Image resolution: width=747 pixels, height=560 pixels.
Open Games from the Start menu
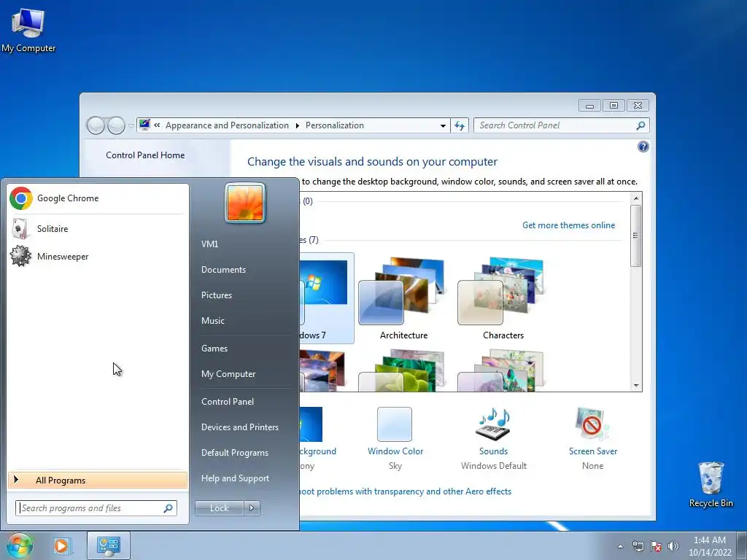pyautogui.click(x=214, y=349)
